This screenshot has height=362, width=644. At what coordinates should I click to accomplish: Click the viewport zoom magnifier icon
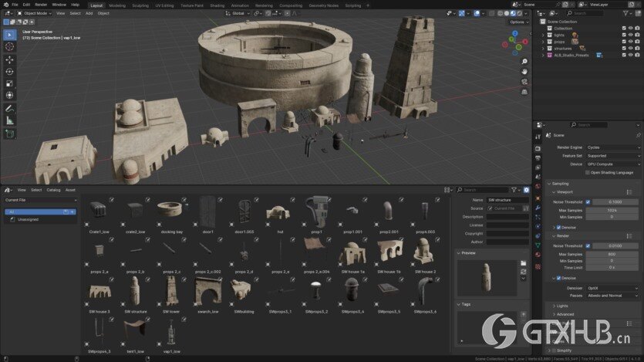coord(524,61)
